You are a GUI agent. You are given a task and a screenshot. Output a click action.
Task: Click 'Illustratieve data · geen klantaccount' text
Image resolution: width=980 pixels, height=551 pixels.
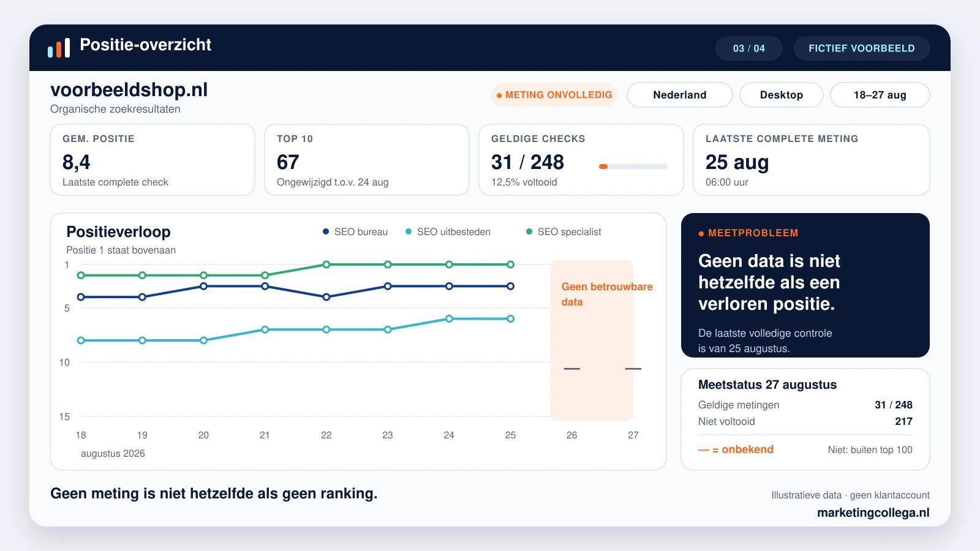tap(850, 495)
